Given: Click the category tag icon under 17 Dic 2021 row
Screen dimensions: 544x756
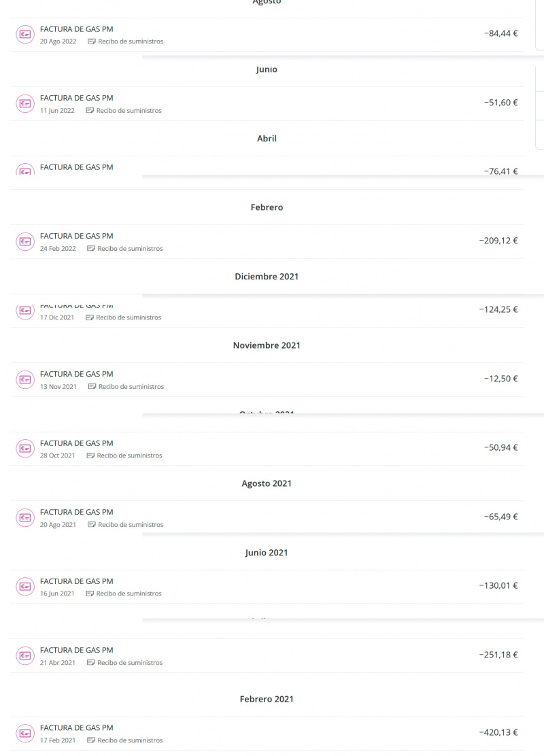Looking at the screenshot, I should (x=90, y=317).
